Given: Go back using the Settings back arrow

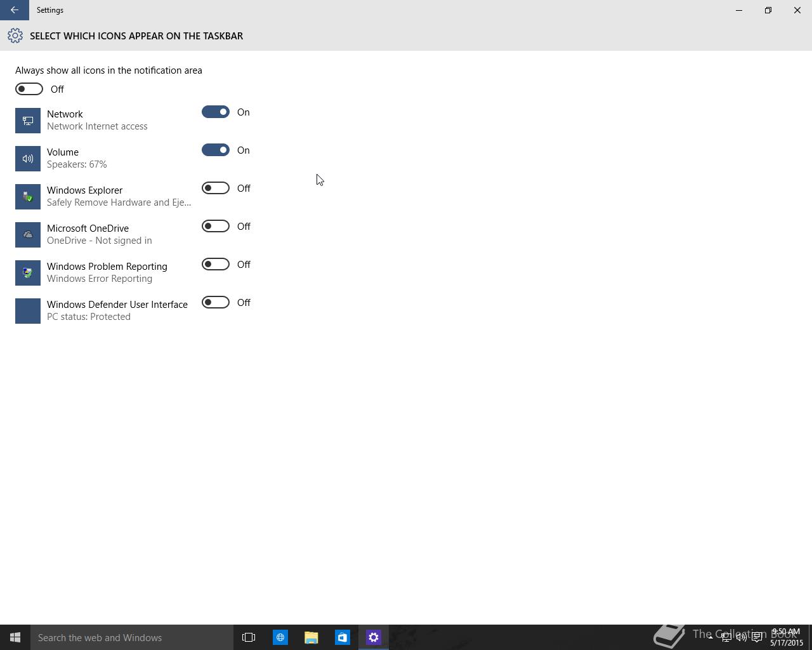Looking at the screenshot, I should point(14,10).
